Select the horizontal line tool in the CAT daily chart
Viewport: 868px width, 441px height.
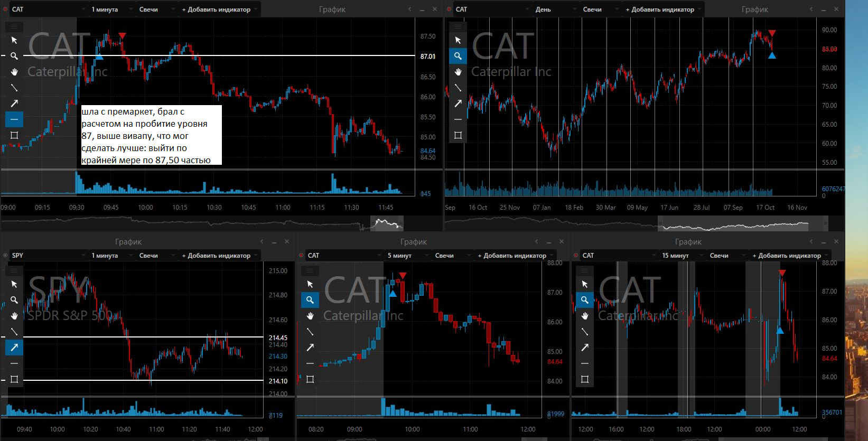[x=458, y=119]
